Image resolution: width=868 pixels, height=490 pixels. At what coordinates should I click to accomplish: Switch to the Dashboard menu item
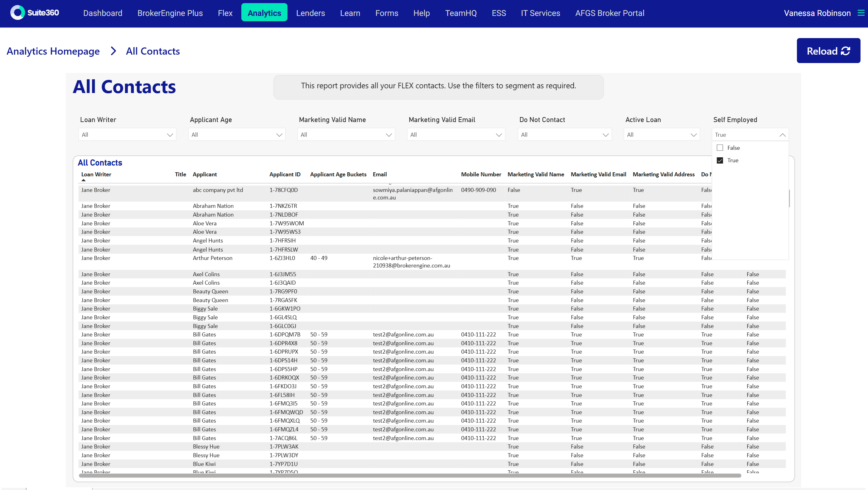[103, 13]
